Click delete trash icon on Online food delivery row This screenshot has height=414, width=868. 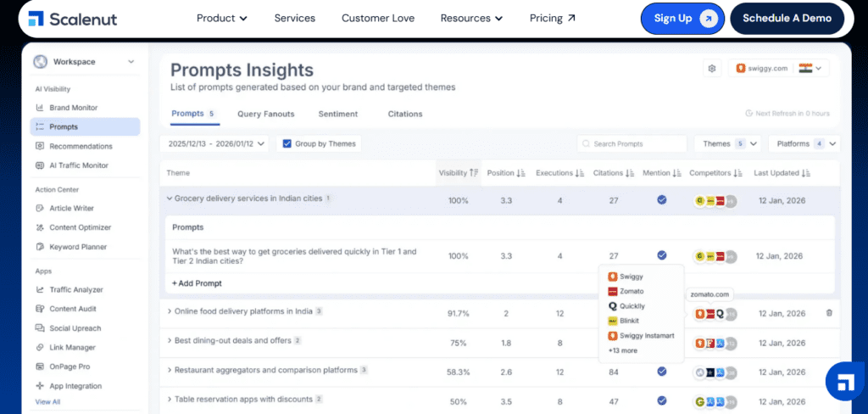[828, 313]
